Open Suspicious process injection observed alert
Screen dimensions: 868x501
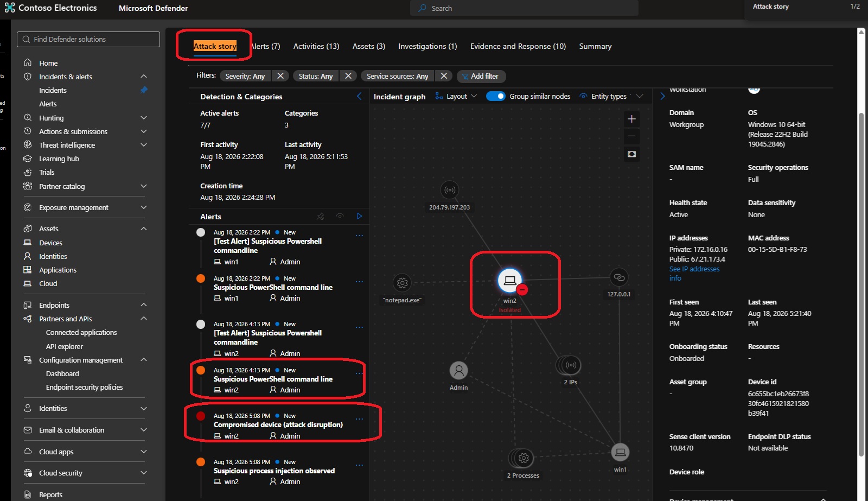(x=274, y=471)
